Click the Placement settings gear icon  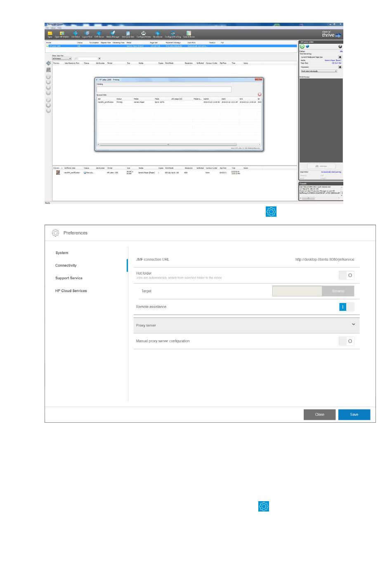(340, 67)
